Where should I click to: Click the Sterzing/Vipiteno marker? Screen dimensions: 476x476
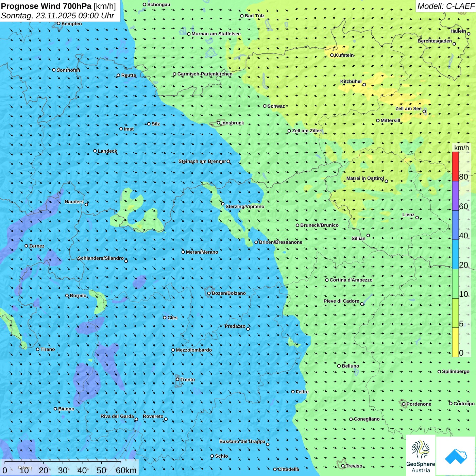pos(223,204)
